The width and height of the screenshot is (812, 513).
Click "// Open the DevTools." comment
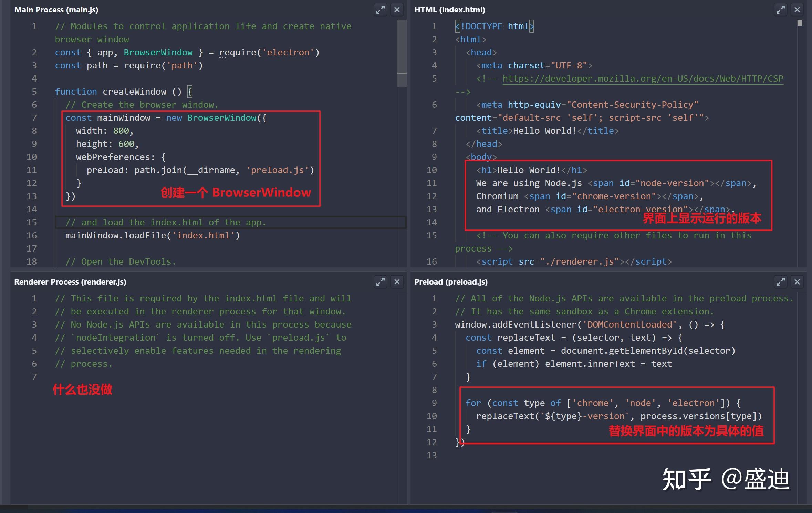(121, 261)
